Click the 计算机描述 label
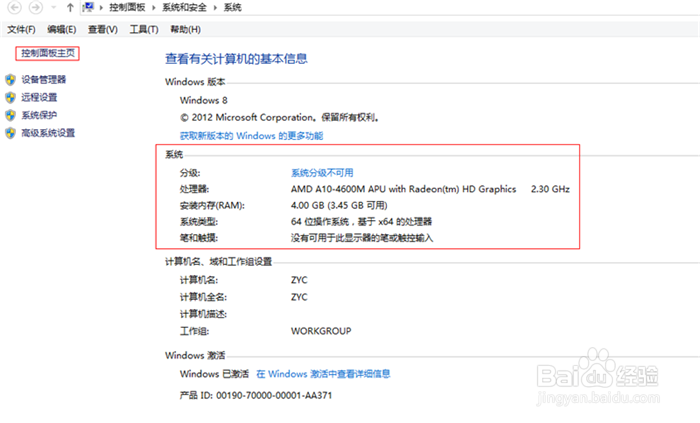Image resolution: width=700 pixels, height=423 pixels. click(x=204, y=314)
